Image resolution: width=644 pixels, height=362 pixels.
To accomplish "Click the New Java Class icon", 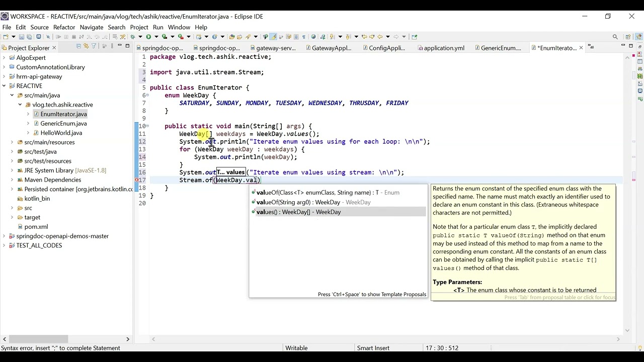I will [x=214, y=37].
